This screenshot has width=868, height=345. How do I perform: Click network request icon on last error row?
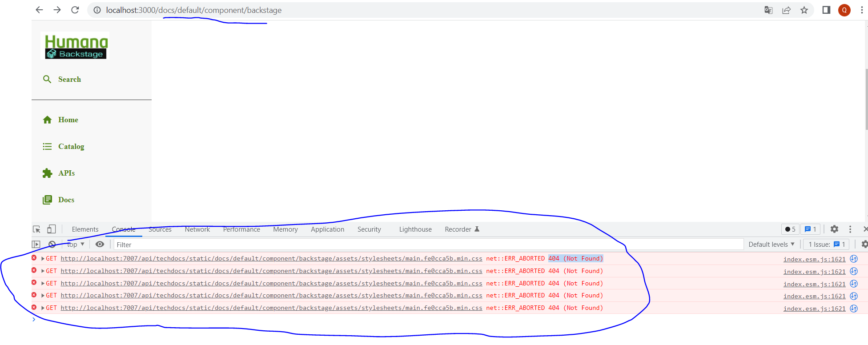click(x=854, y=308)
